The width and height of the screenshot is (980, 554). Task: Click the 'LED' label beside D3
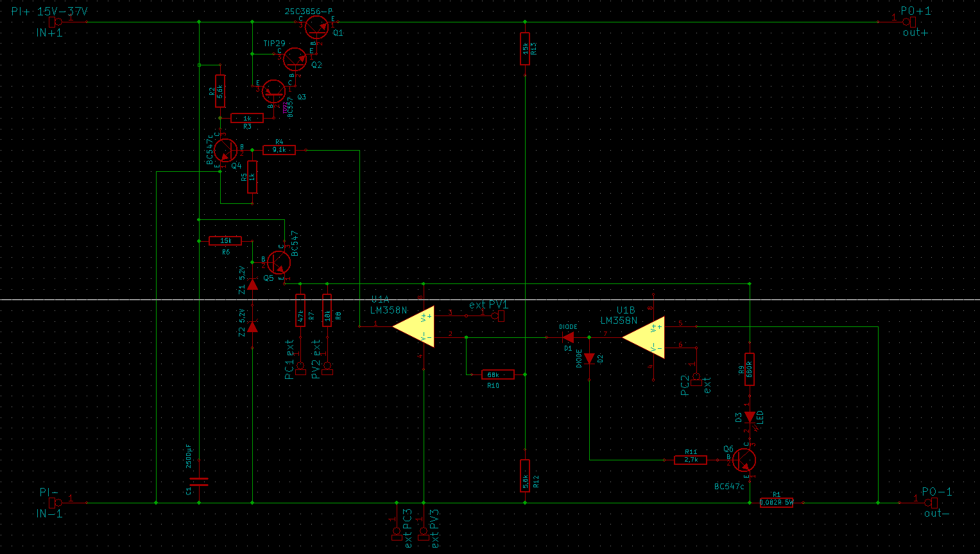click(x=761, y=417)
